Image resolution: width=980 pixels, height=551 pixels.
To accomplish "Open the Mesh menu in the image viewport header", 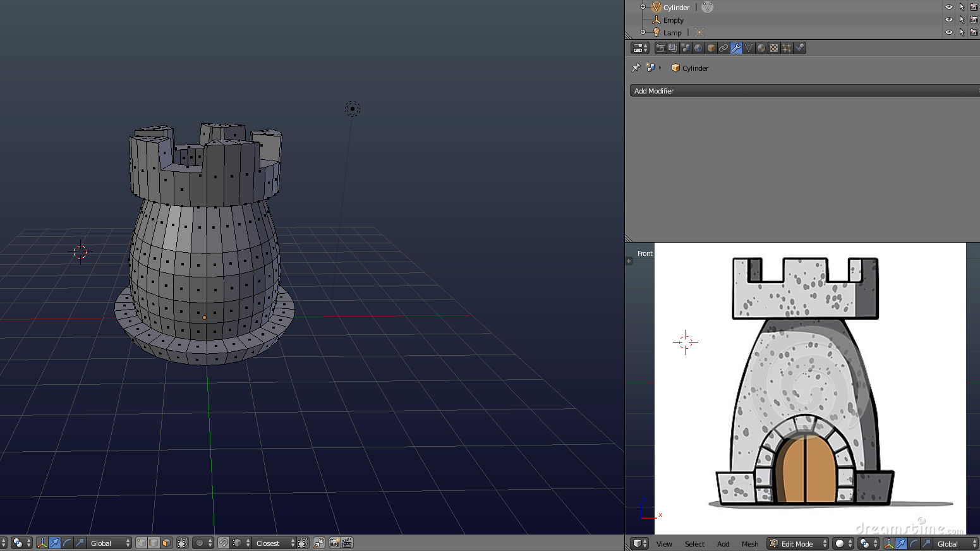I will click(x=750, y=543).
